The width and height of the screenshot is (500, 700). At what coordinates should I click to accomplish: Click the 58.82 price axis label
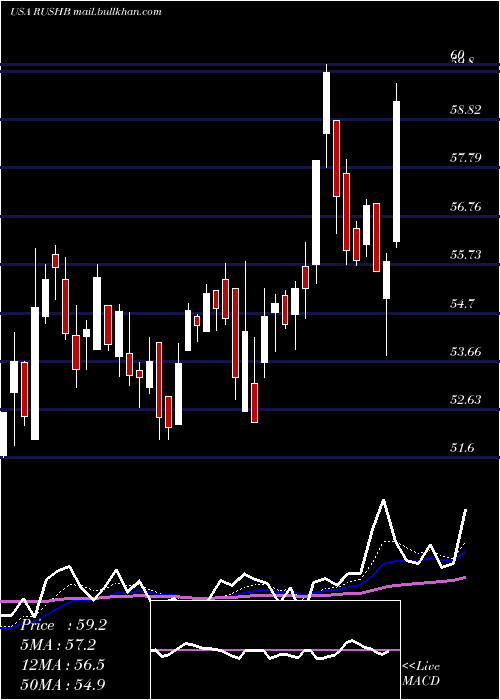[x=466, y=109]
